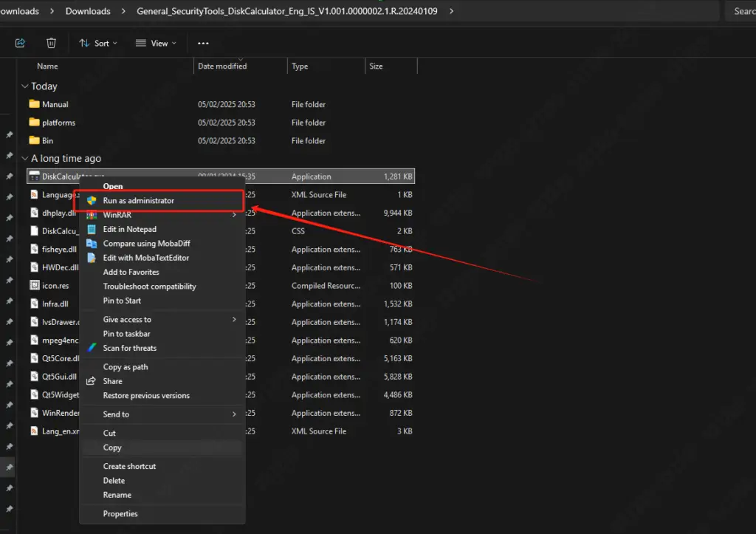Select Pin to taskbar
The height and width of the screenshot is (534, 756).
pyautogui.click(x=124, y=334)
